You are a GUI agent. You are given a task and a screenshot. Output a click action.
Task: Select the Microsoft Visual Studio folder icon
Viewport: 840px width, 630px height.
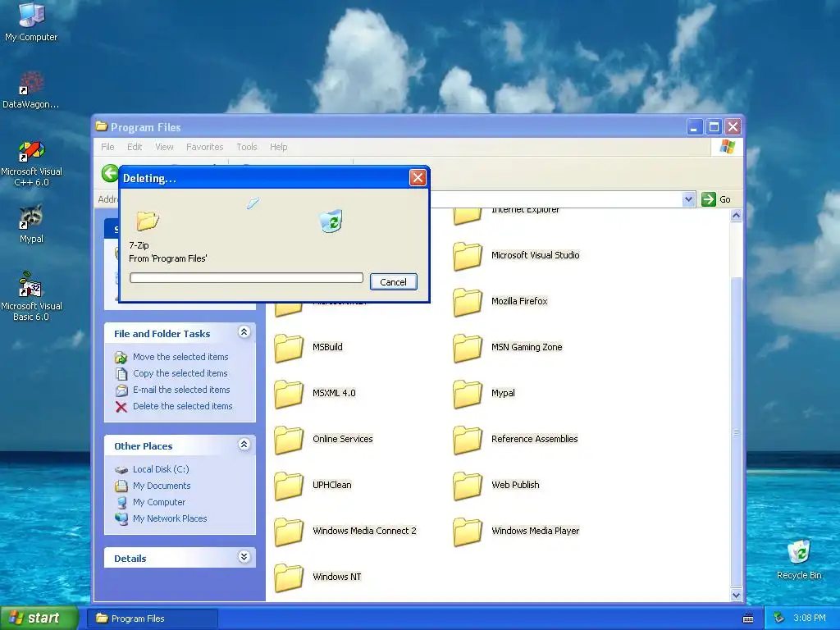tap(467, 256)
